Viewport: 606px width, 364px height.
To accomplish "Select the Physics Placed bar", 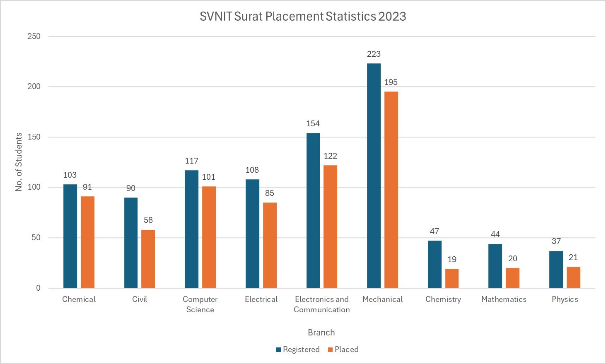I will 573,277.
